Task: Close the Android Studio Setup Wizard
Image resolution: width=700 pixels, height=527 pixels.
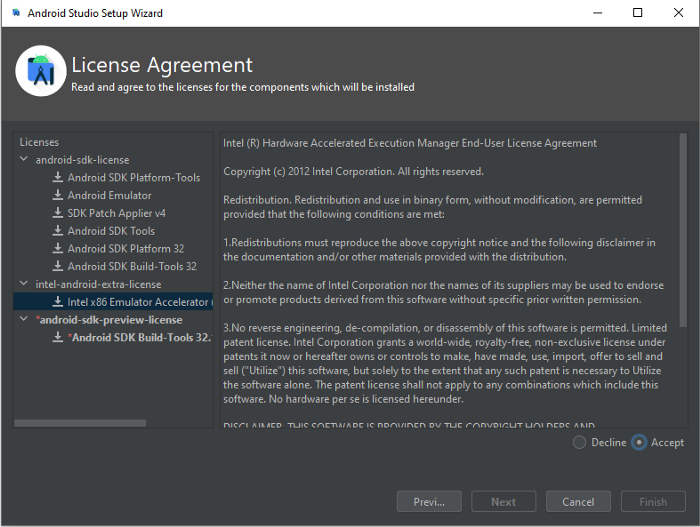Action: click(x=678, y=13)
